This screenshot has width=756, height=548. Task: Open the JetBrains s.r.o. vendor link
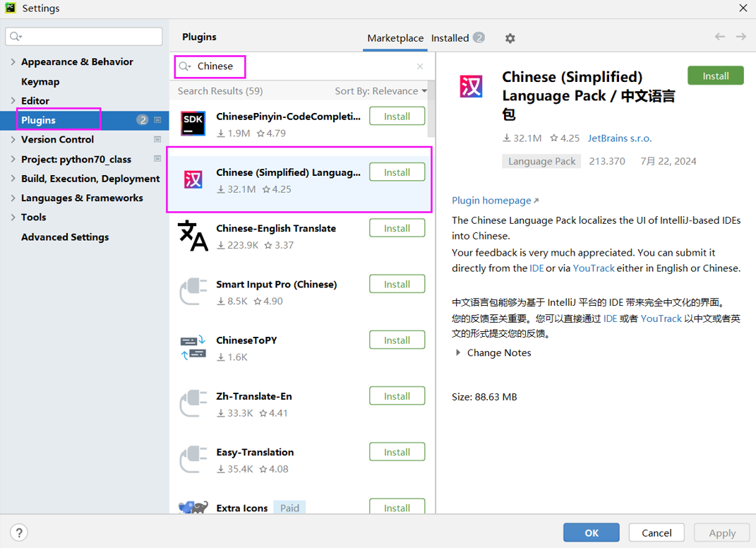pyautogui.click(x=620, y=138)
